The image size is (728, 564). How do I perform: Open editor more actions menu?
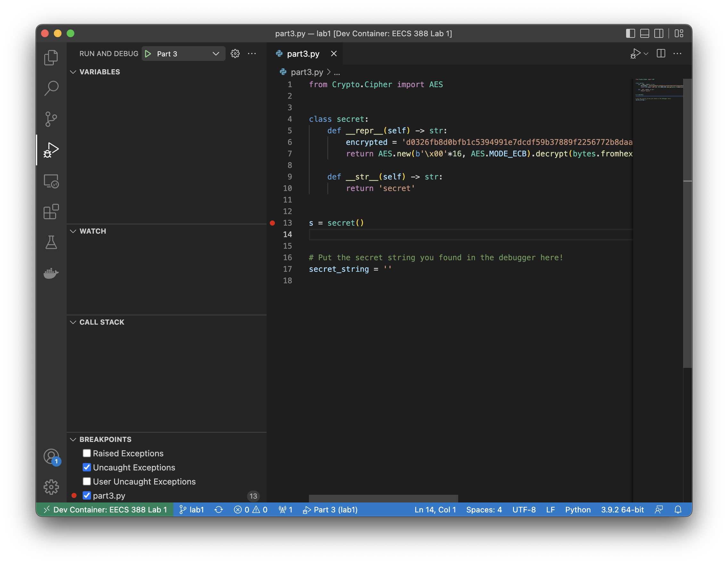[677, 54]
